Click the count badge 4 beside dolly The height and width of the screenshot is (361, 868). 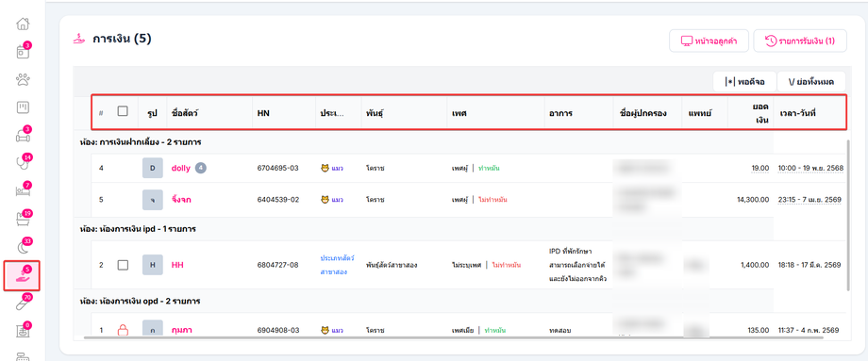pos(200,168)
